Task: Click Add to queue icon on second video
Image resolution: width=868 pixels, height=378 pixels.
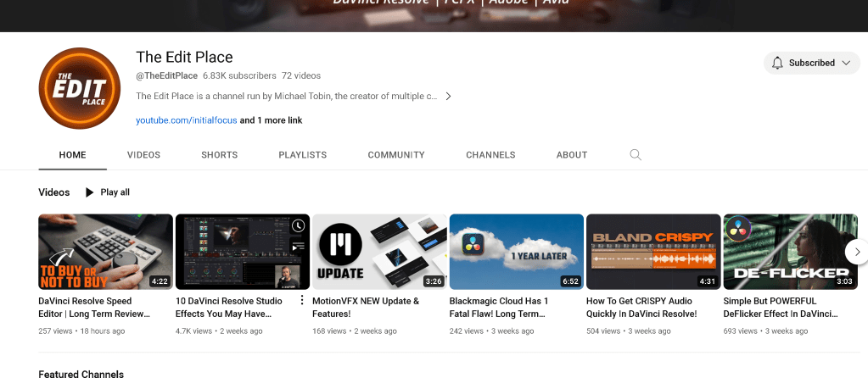Action: (x=298, y=247)
